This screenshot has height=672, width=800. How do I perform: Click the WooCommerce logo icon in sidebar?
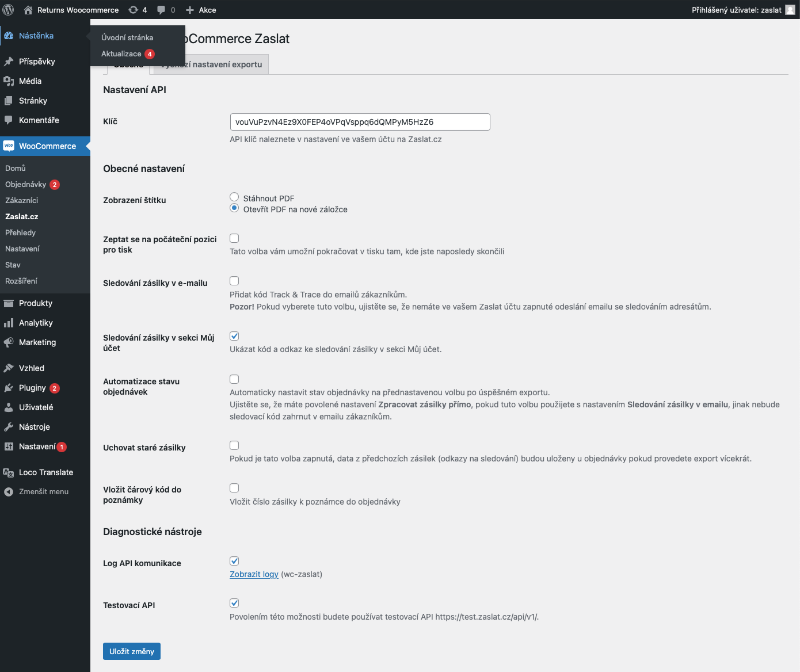tap(9, 146)
